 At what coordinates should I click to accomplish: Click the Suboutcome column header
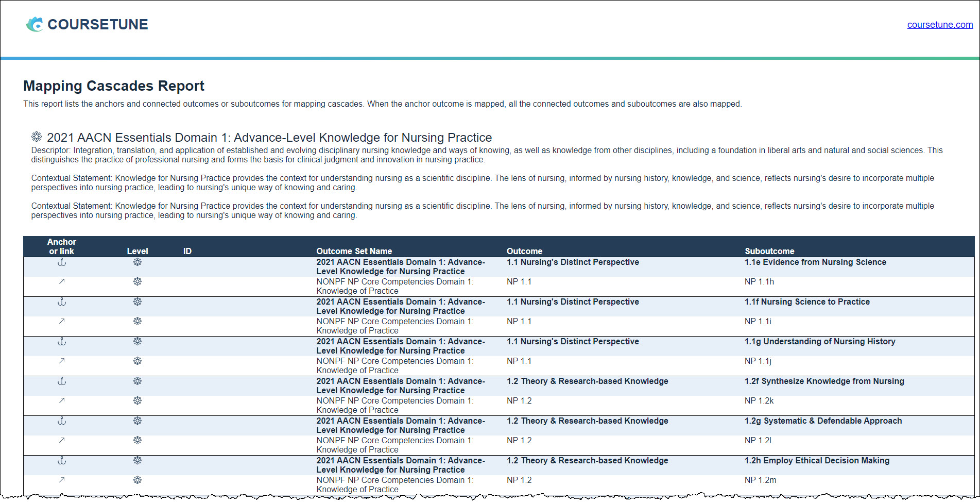point(769,251)
